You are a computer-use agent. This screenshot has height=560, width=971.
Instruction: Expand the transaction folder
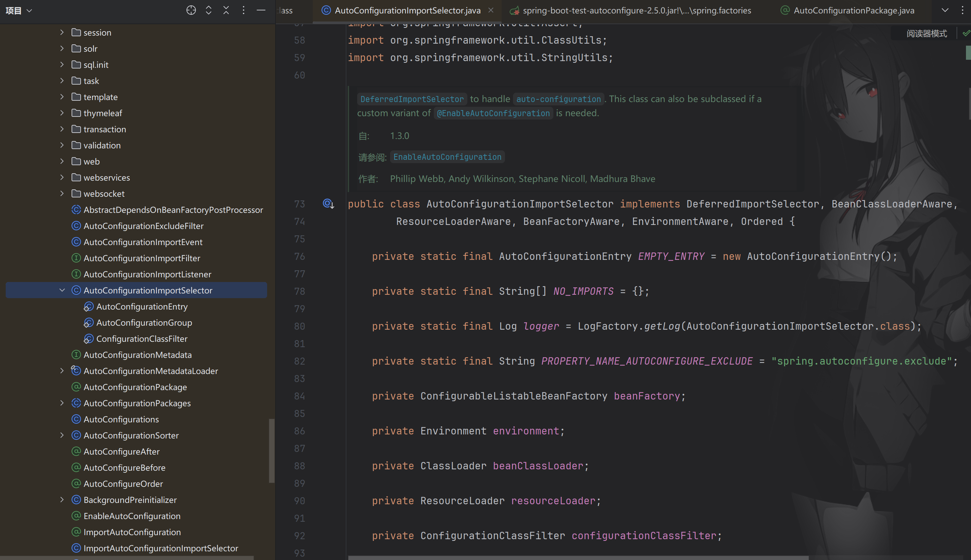(62, 129)
